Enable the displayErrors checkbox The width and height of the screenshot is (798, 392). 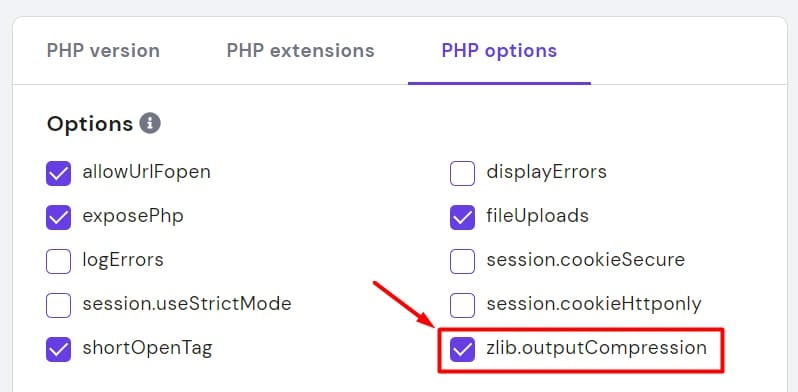coord(463,174)
